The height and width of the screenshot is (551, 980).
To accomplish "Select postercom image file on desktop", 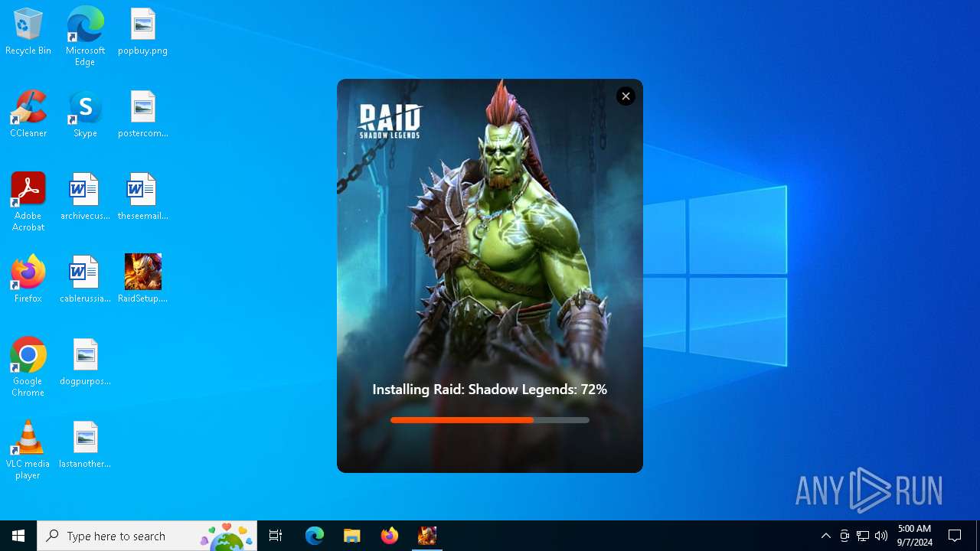I will [x=142, y=114].
